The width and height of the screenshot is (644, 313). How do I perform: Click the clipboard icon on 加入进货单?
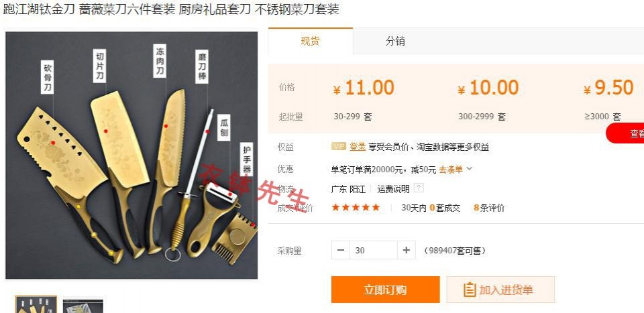click(470, 290)
